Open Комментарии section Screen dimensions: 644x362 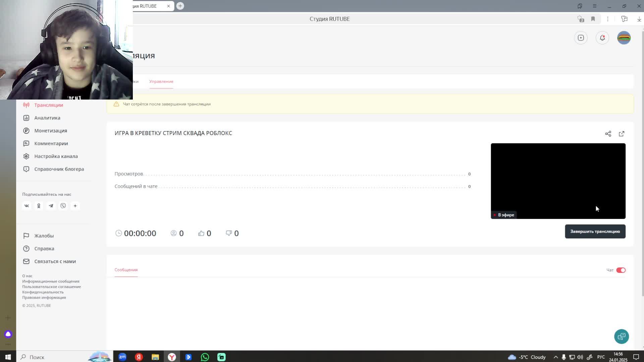[x=45, y=143]
